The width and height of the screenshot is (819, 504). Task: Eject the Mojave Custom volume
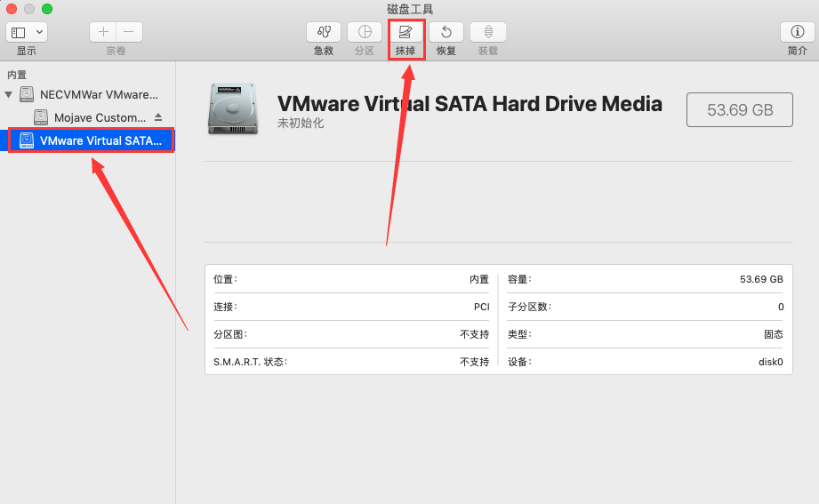158,117
